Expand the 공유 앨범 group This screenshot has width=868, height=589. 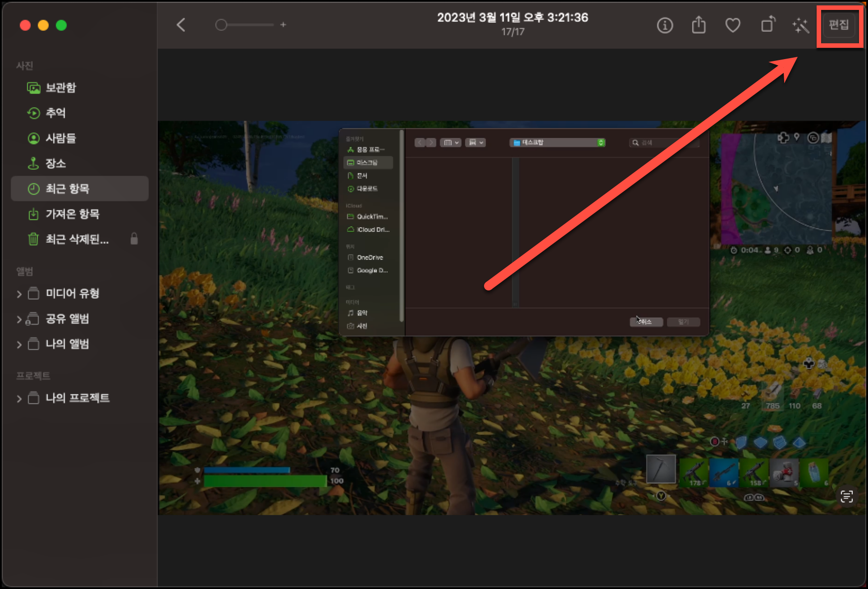tap(19, 319)
